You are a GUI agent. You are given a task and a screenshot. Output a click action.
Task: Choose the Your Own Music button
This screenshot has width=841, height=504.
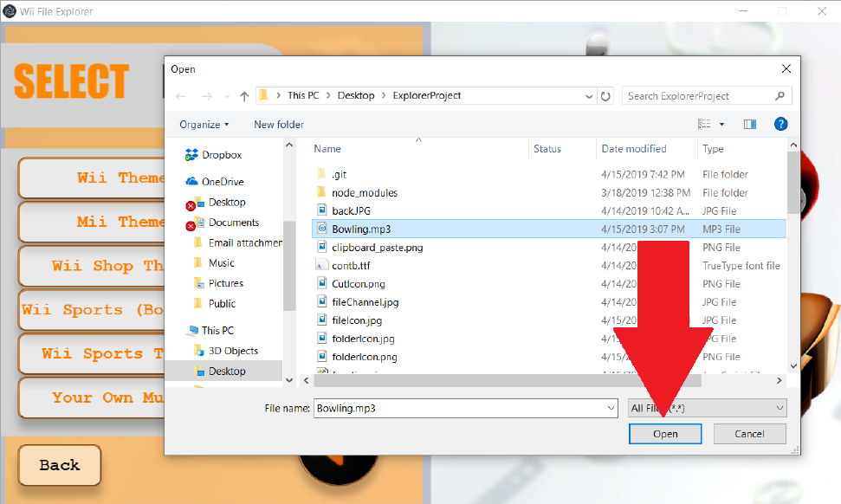click(93, 397)
